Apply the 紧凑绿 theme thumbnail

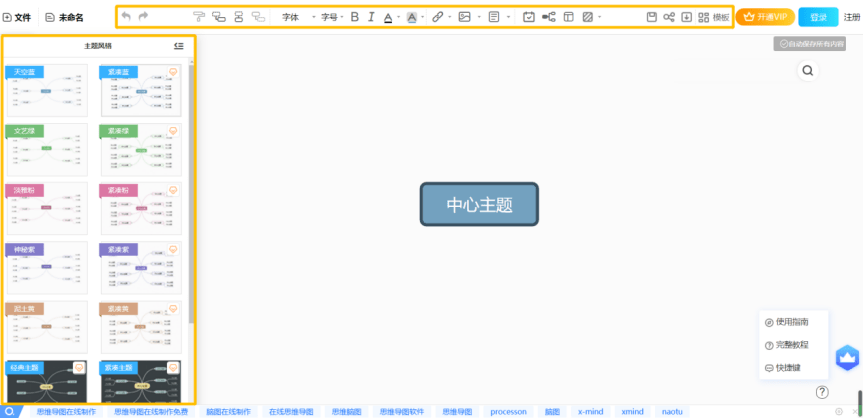[x=141, y=150]
